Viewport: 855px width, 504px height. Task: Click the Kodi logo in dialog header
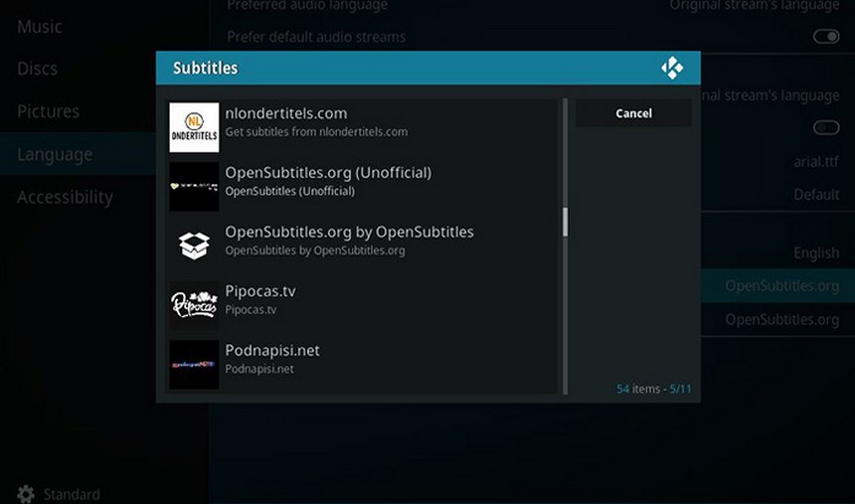(x=672, y=69)
